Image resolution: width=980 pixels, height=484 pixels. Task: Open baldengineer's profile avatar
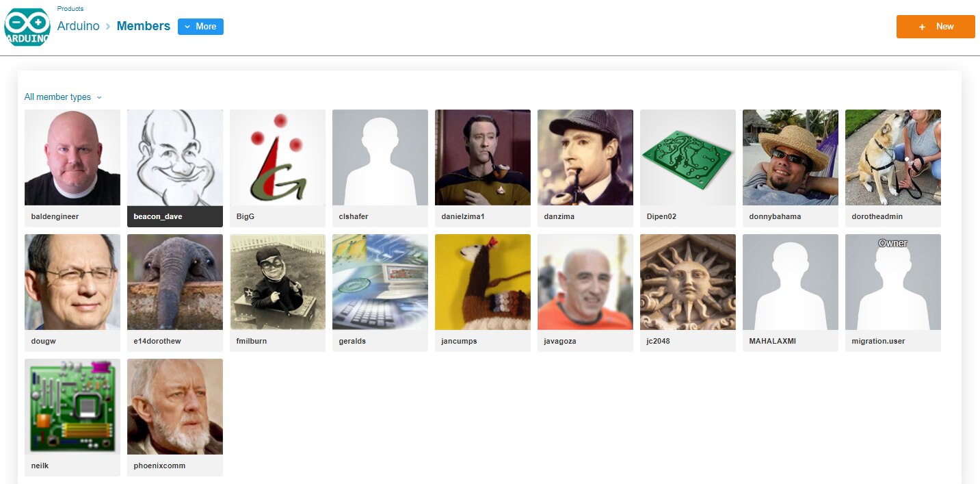tap(72, 157)
